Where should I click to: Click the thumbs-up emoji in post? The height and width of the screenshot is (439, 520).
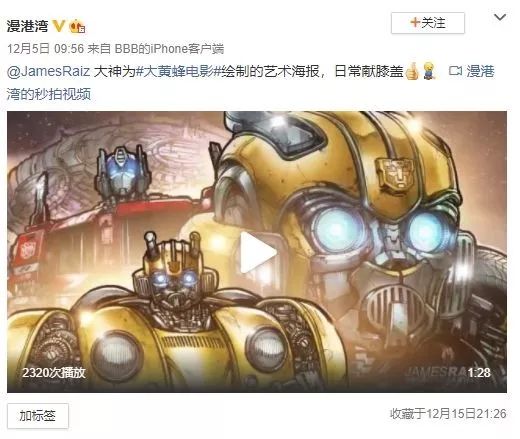click(x=412, y=71)
